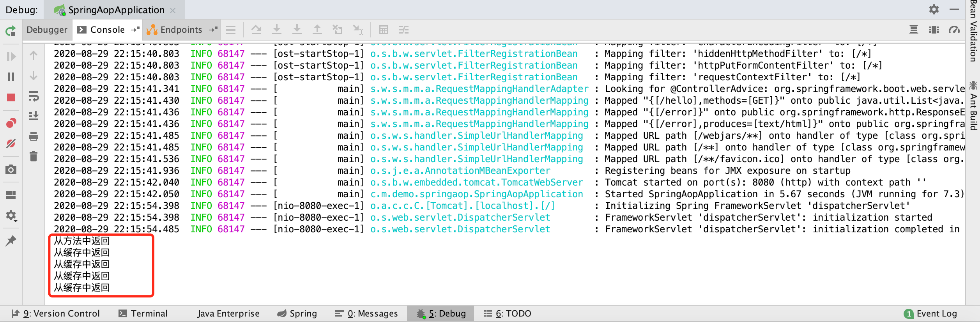Hide the Debug tool window

point(954,9)
